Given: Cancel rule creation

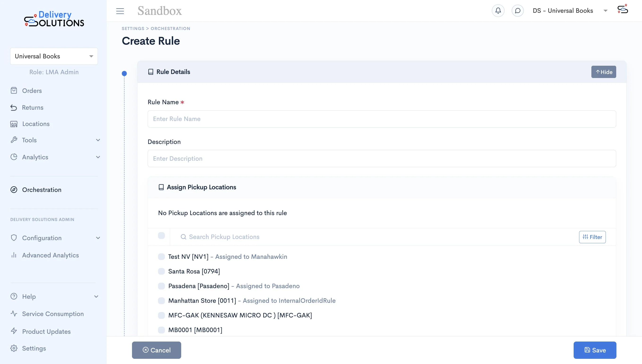Looking at the screenshot, I should [157, 350].
